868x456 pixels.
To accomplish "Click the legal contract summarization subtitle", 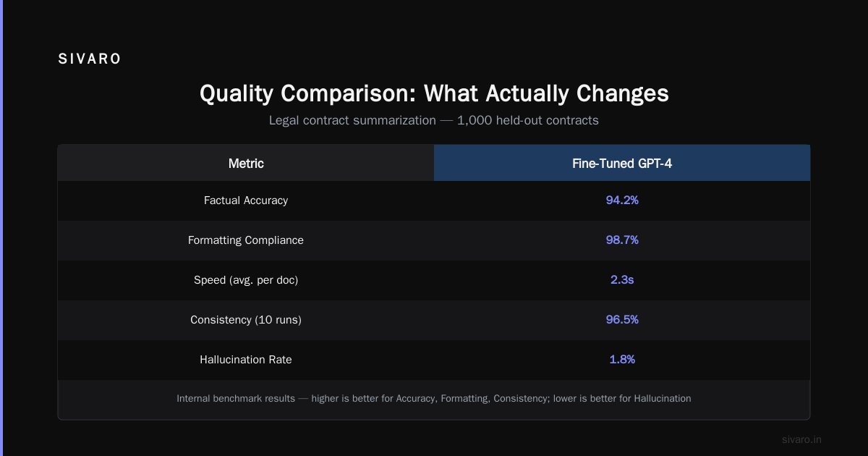I will pos(434,120).
